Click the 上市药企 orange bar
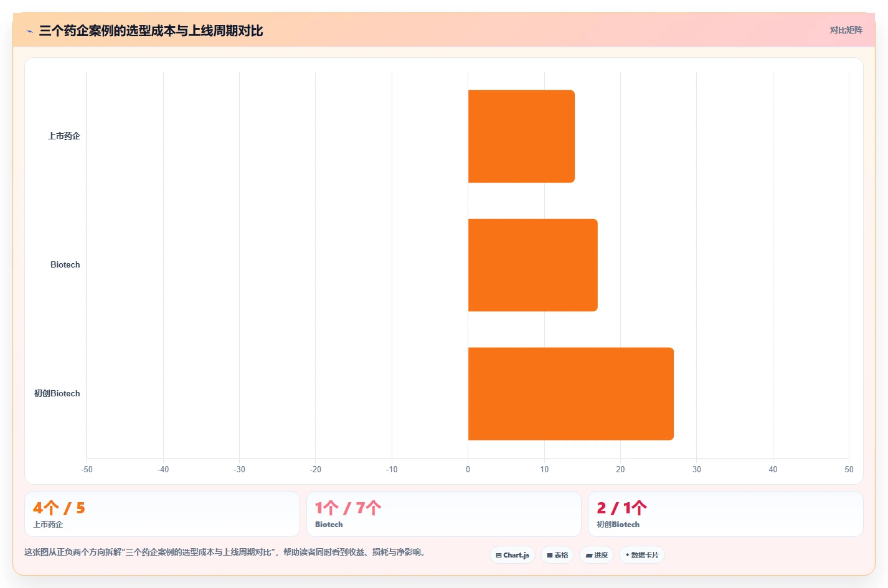The image size is (888, 588). click(x=521, y=136)
